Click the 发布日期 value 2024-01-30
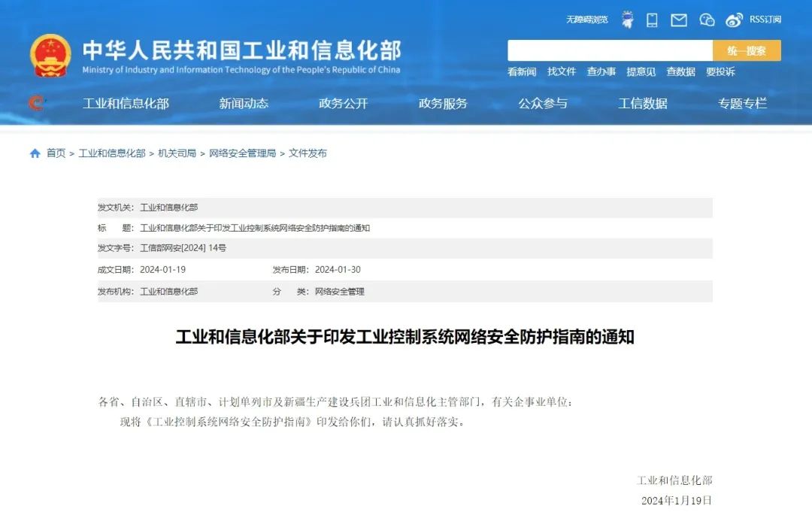 click(x=338, y=270)
